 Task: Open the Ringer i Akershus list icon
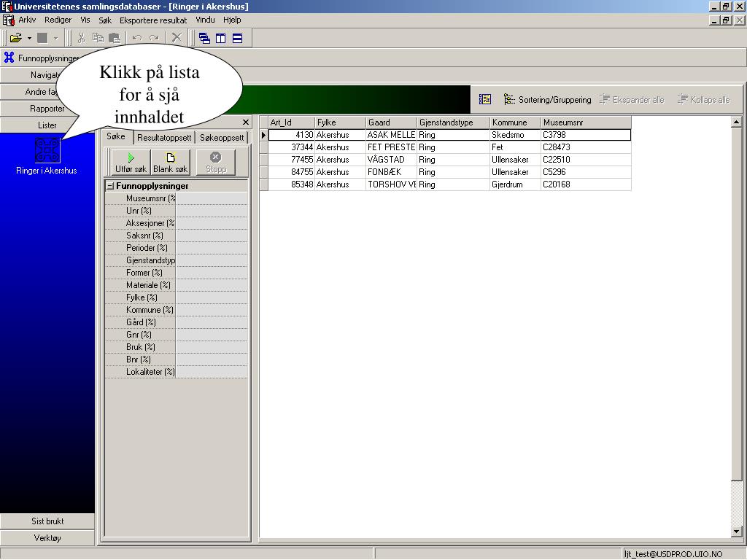[47, 149]
